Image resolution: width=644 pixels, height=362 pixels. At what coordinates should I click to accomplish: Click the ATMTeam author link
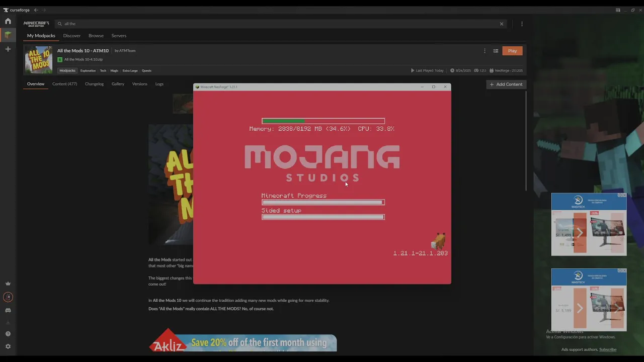[x=127, y=51]
